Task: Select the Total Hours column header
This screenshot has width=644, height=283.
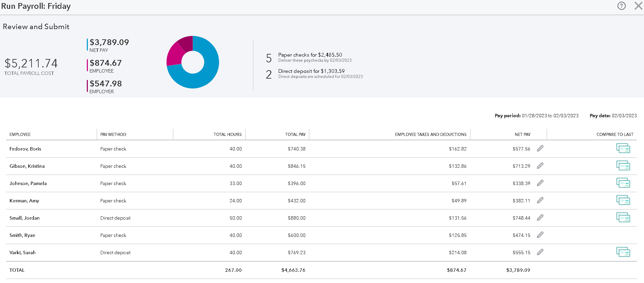Action: coord(228,135)
